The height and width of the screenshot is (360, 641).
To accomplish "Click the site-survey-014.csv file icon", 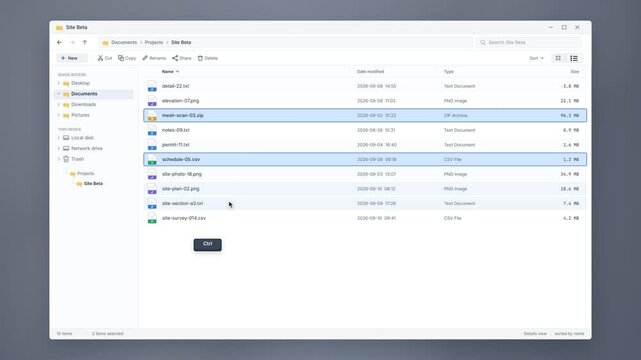I will point(152,218).
